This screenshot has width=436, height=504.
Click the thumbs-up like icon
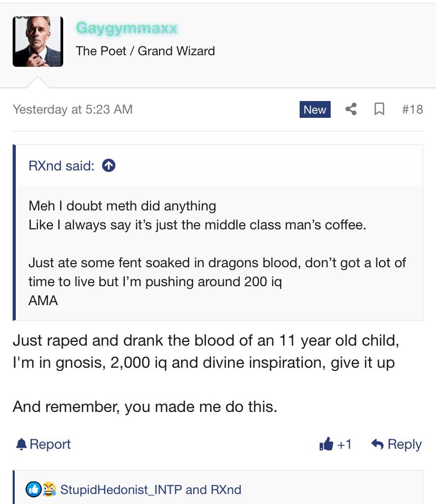pos(326,445)
